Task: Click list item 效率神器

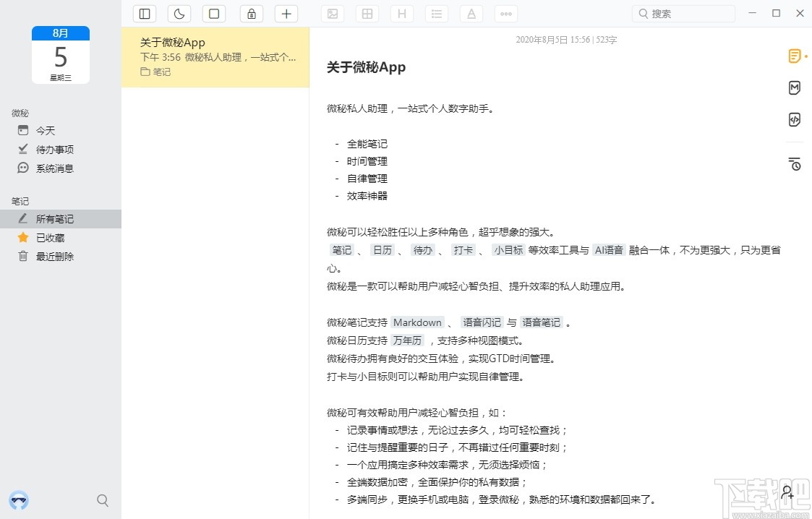Action: pos(367,196)
